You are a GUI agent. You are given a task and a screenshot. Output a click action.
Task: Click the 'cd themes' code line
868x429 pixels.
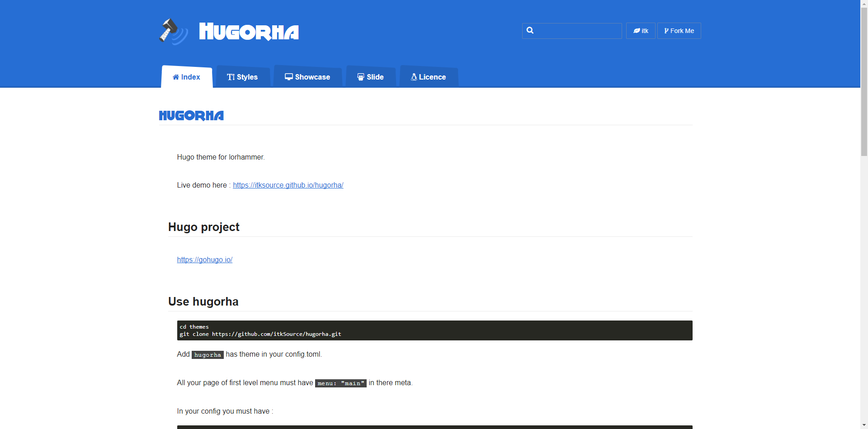click(x=194, y=327)
